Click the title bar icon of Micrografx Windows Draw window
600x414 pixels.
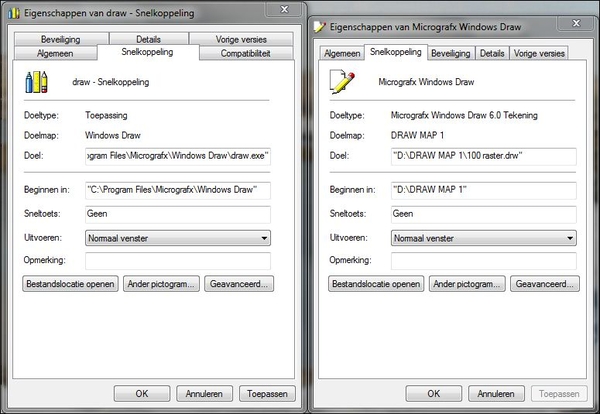coord(320,27)
